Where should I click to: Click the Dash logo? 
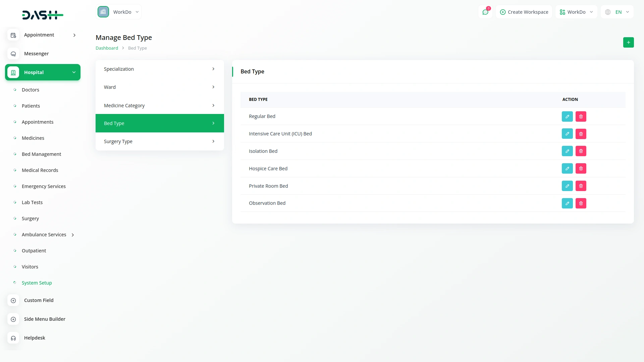(43, 15)
